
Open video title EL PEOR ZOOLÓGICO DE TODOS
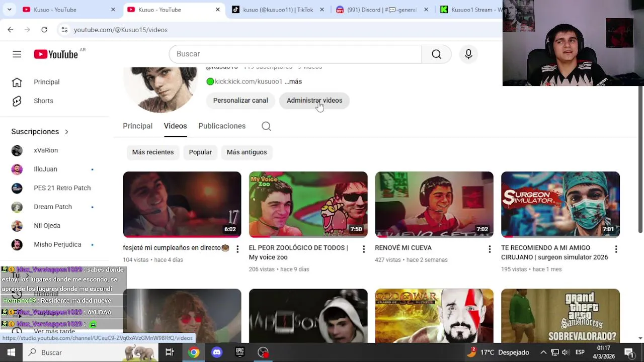pos(298,252)
